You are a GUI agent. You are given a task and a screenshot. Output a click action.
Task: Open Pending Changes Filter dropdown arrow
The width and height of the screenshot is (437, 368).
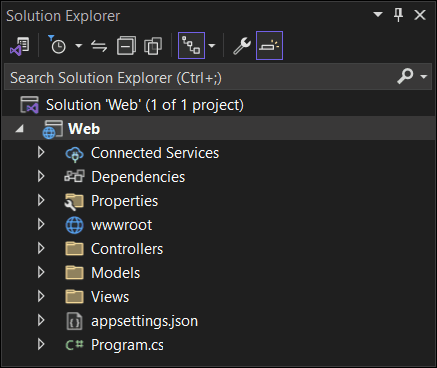78,45
